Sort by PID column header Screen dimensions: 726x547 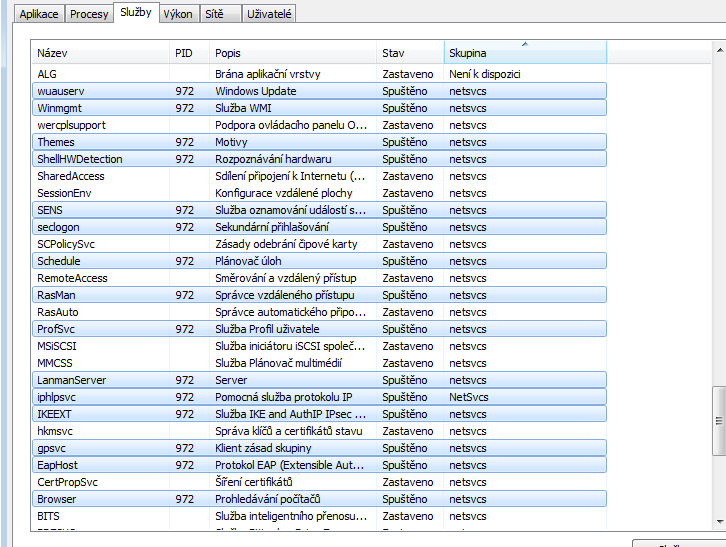pos(189,52)
